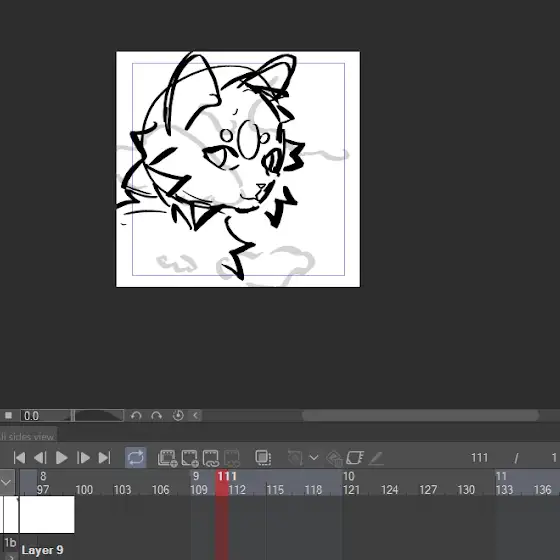Select the Layer 9 track label

[42, 550]
